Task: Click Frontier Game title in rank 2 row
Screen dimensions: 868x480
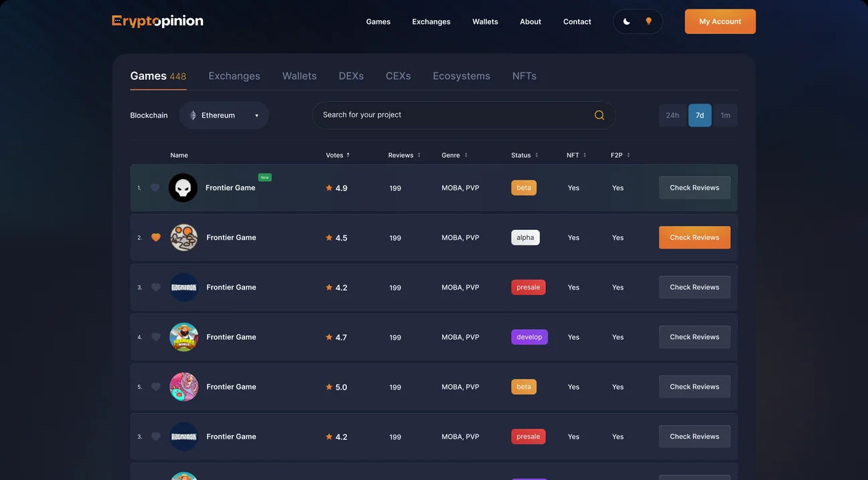Action: click(x=231, y=237)
